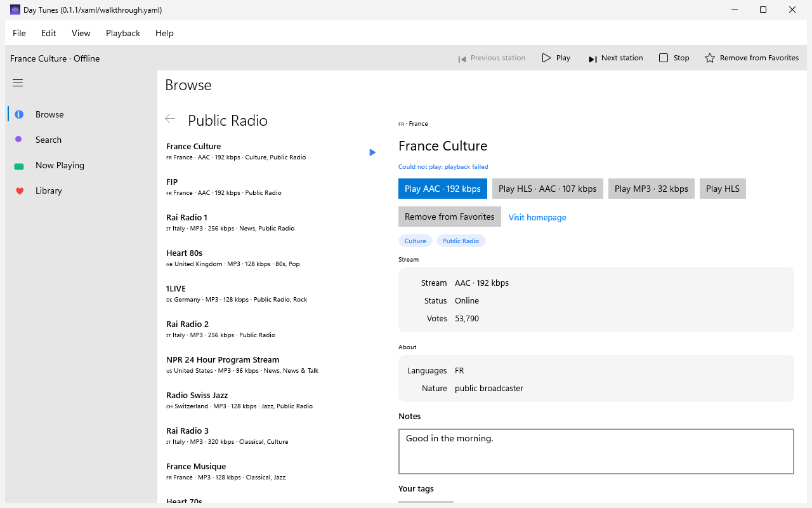Select the Rai Radio 2 station
Screen dimensions: 812x508
pos(271,329)
